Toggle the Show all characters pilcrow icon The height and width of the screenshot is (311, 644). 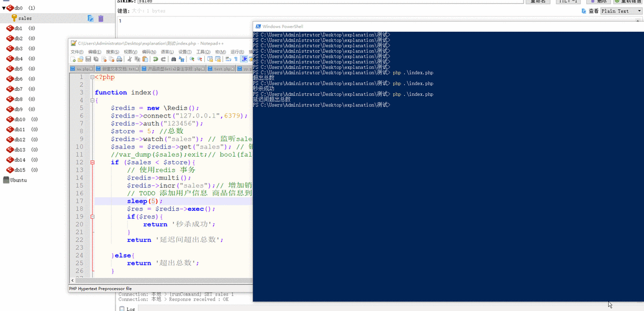236,59
